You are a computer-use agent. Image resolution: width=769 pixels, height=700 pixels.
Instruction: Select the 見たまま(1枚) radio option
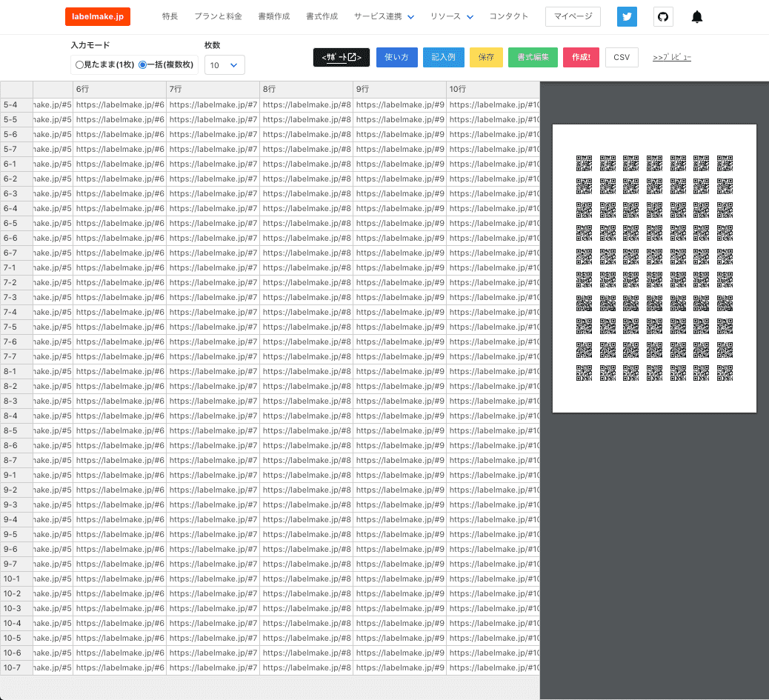point(79,65)
